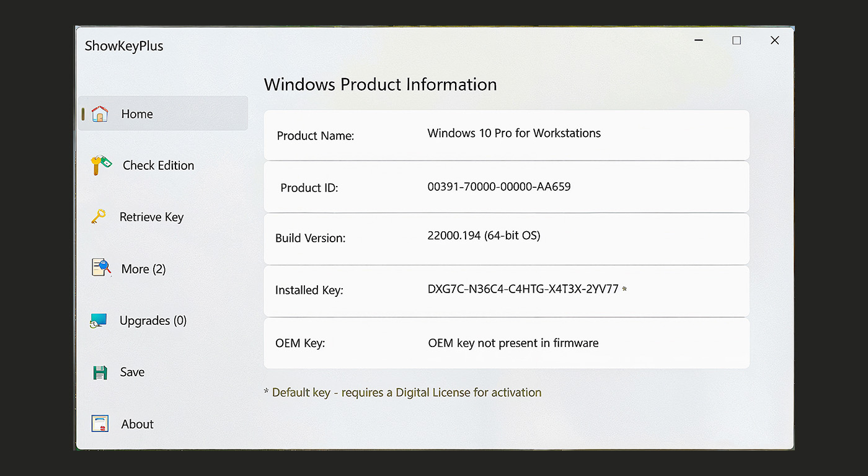Minimize the ShowKeyPlus window
Image resolution: width=868 pixels, height=476 pixels.
point(699,40)
